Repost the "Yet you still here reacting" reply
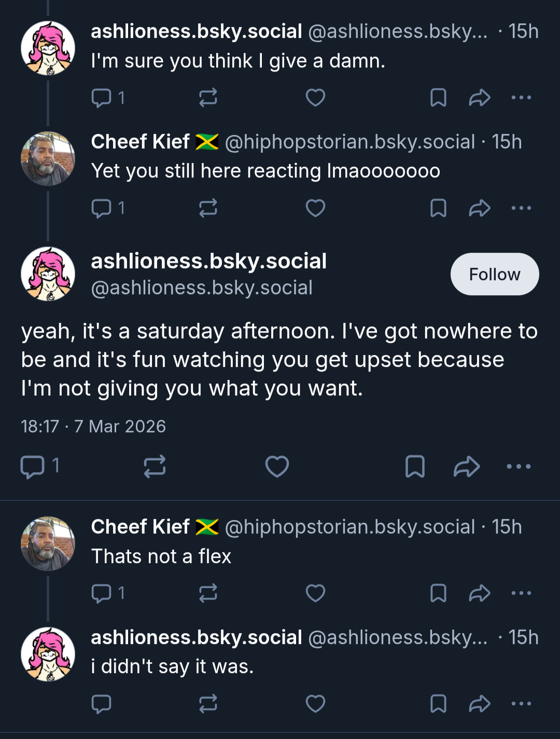560x739 pixels. click(x=208, y=208)
